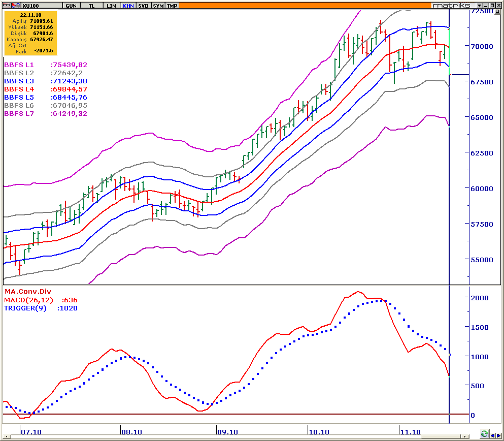This screenshot has width=504, height=441.
Task: Click the 09.10 date marker on time axis
Action: (227, 432)
